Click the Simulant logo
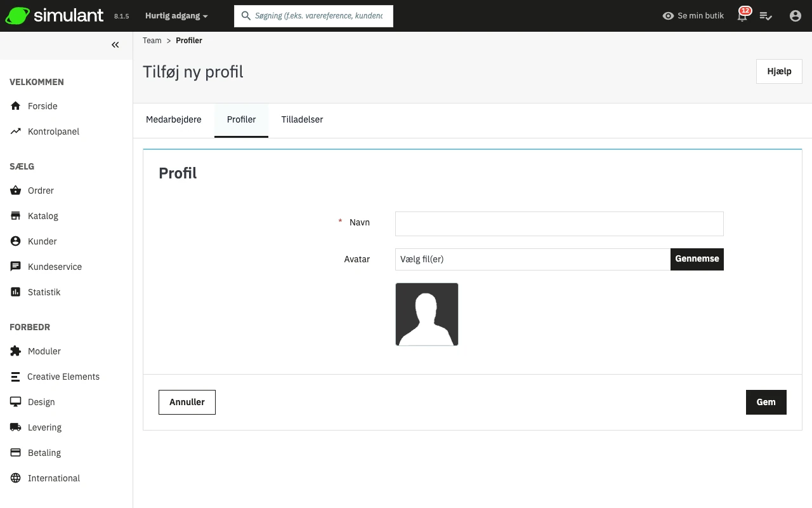This screenshot has width=812, height=508. [55, 16]
